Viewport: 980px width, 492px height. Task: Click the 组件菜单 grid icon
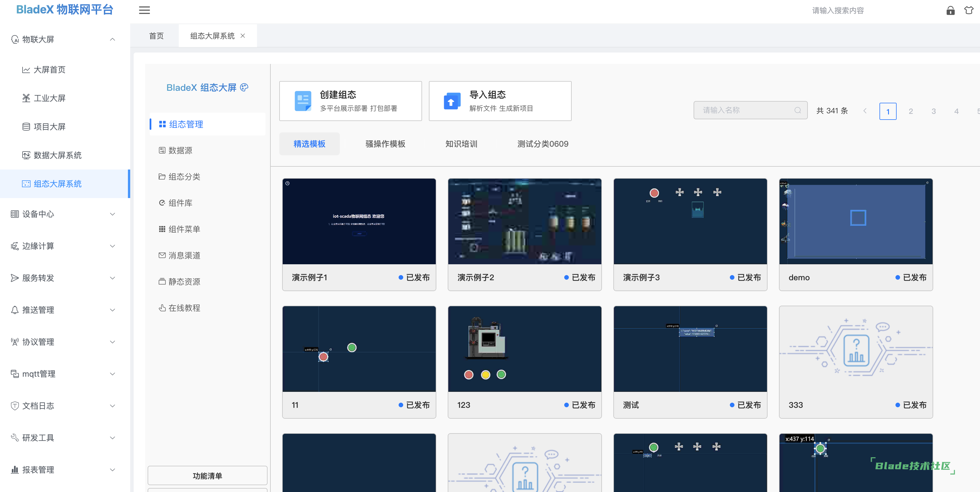click(x=162, y=229)
